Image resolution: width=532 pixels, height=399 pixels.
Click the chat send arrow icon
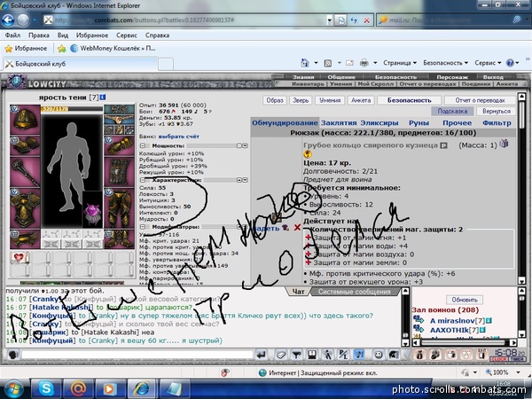coord(261,355)
